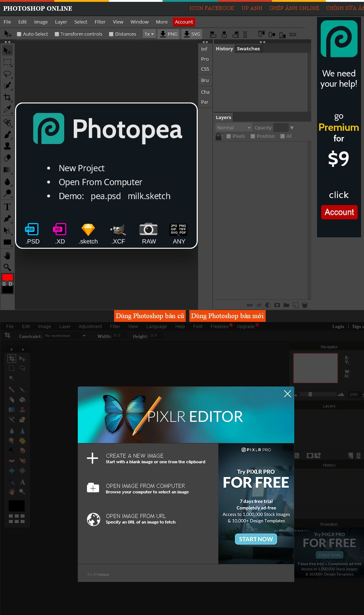This screenshot has height=615, width=364.
Task: Click the red foreground color swatch
Action: [x=7, y=277]
